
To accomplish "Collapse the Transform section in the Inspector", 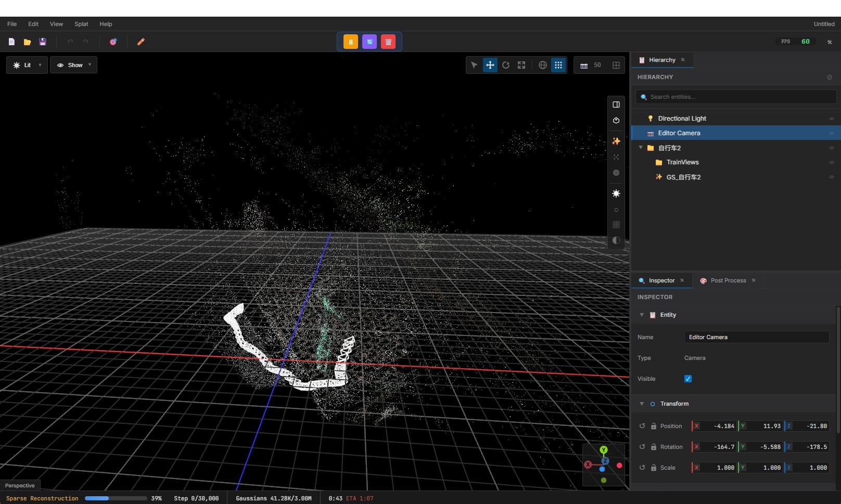I will [x=642, y=404].
